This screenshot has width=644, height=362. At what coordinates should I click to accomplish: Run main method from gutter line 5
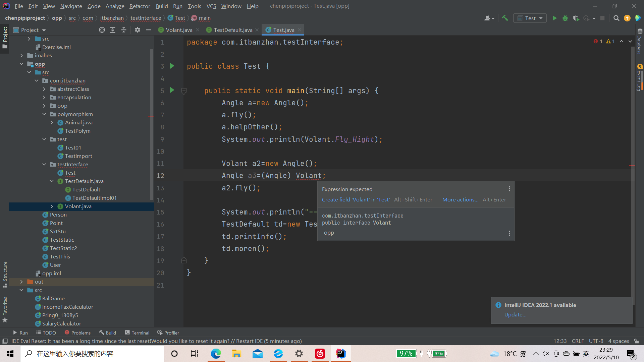pyautogui.click(x=172, y=90)
